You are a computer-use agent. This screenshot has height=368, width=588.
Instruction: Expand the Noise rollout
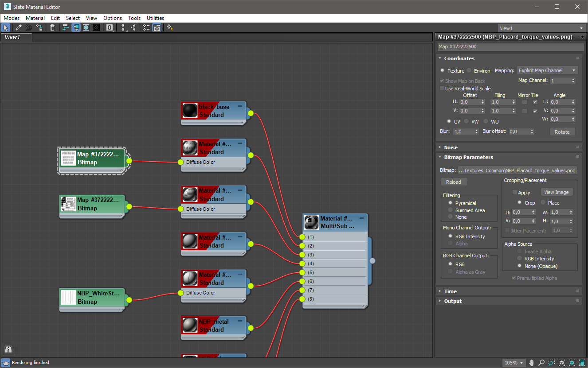tap(451, 147)
